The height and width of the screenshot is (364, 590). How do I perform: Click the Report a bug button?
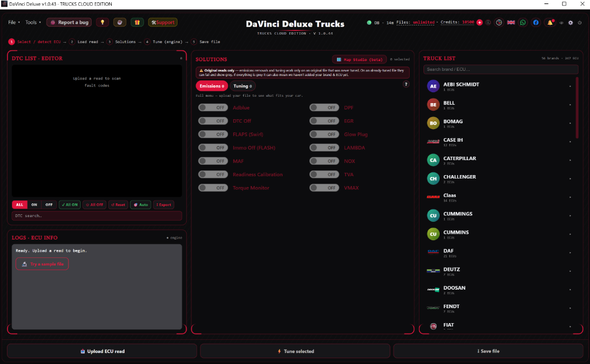(70, 22)
